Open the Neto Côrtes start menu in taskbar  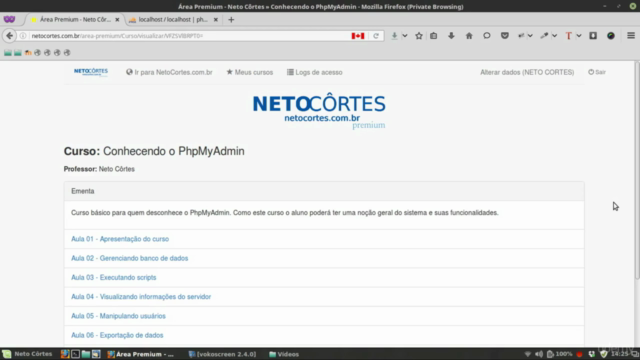point(27,354)
